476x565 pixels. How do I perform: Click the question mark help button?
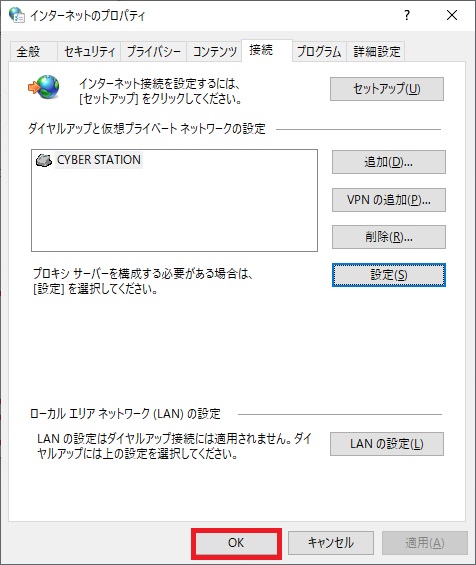pos(407,15)
